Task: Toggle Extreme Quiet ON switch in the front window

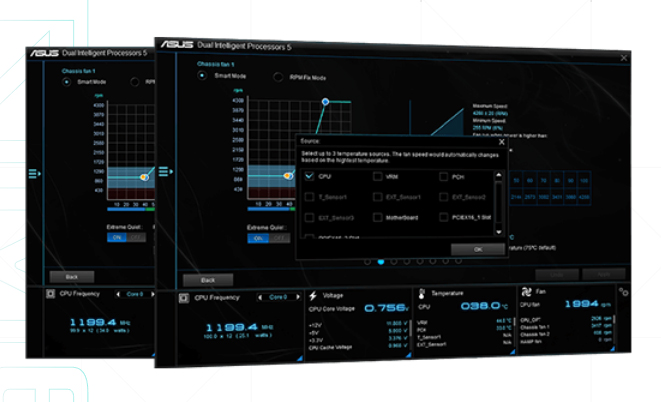Action: (x=258, y=238)
